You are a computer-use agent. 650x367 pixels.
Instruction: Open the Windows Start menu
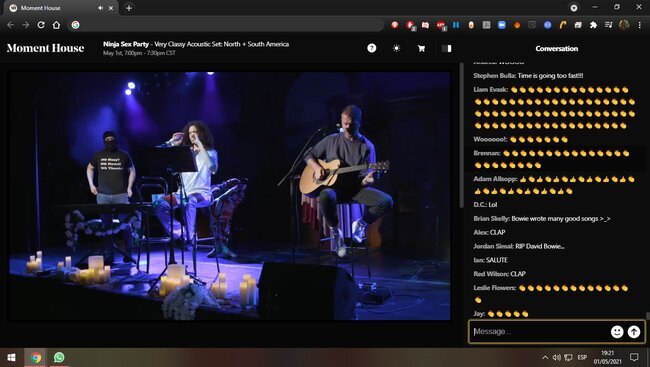(12, 357)
